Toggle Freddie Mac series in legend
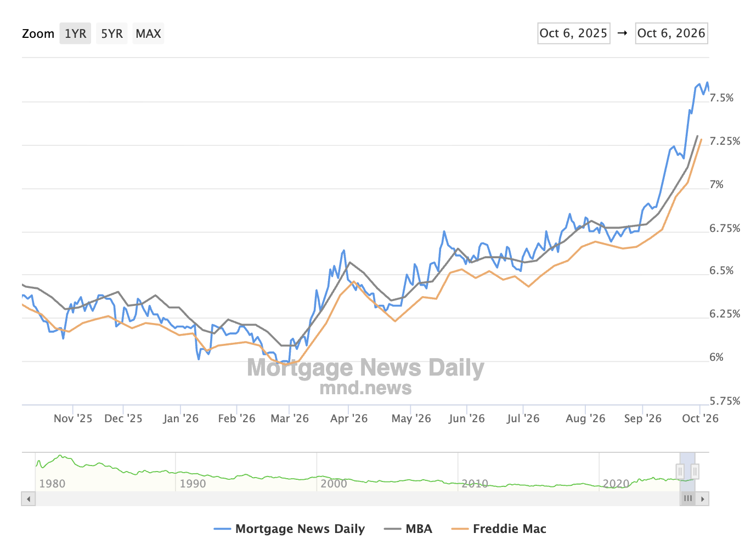 [499, 529]
